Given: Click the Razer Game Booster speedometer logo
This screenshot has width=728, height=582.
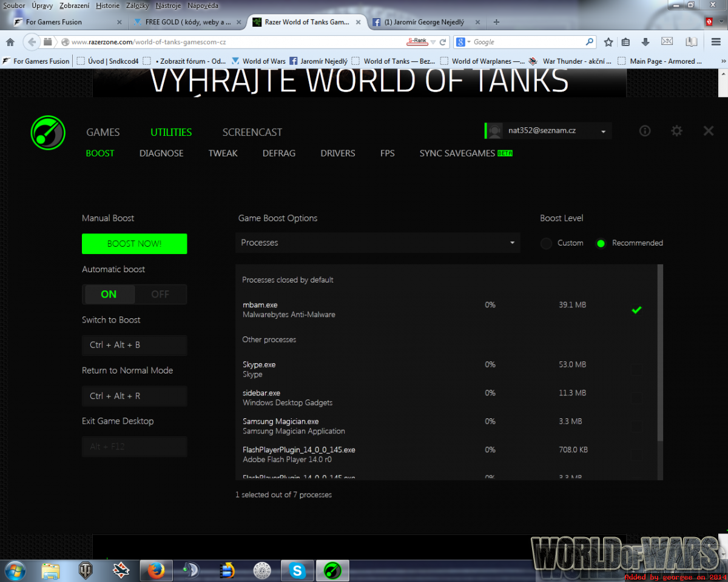Looking at the screenshot, I should pos(48,132).
